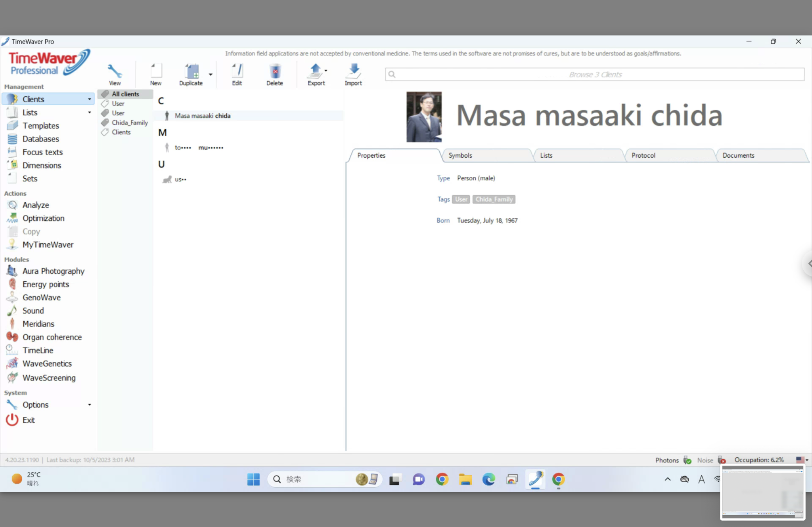
Task: Click the Browse Clients search field
Action: 595,74
